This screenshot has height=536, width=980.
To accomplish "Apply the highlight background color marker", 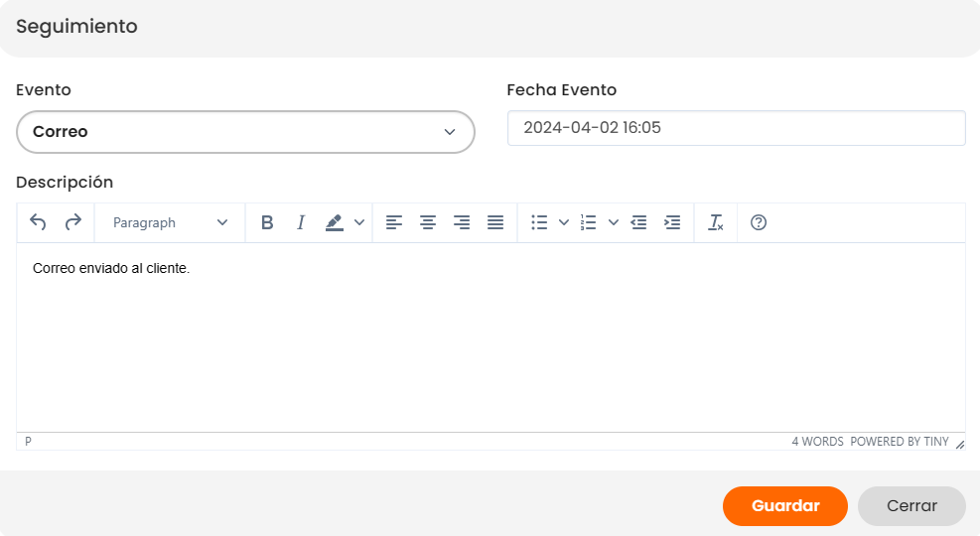I will click(x=335, y=222).
